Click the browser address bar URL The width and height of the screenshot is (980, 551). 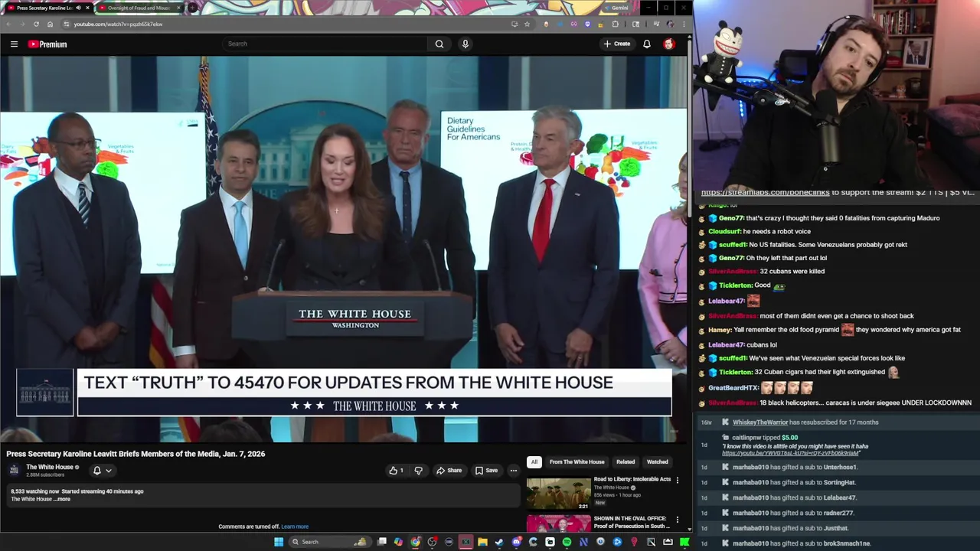118,24
